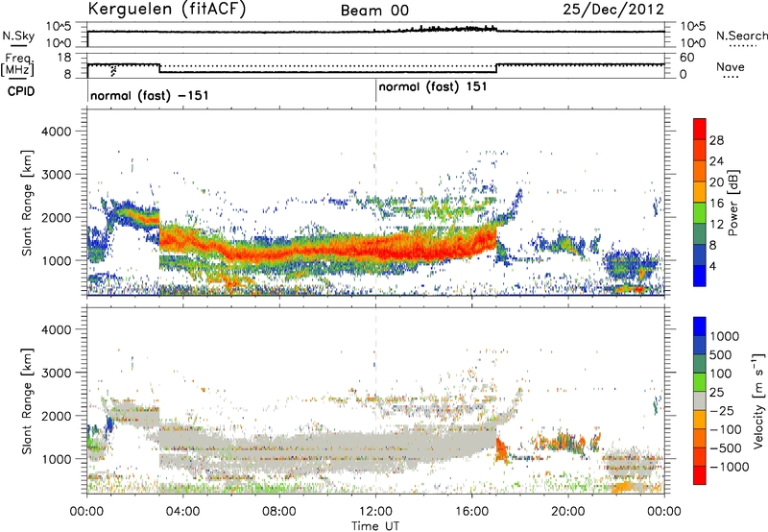768x532 pixels.
Task: Pick the bright blue top Velocity colorbar segment
Action: coord(700,326)
